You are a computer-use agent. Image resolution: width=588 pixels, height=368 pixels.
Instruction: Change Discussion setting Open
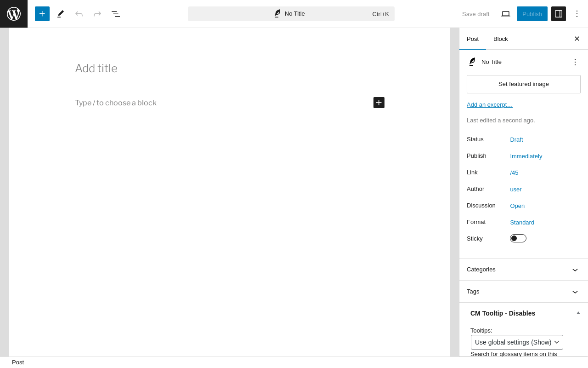click(x=517, y=206)
